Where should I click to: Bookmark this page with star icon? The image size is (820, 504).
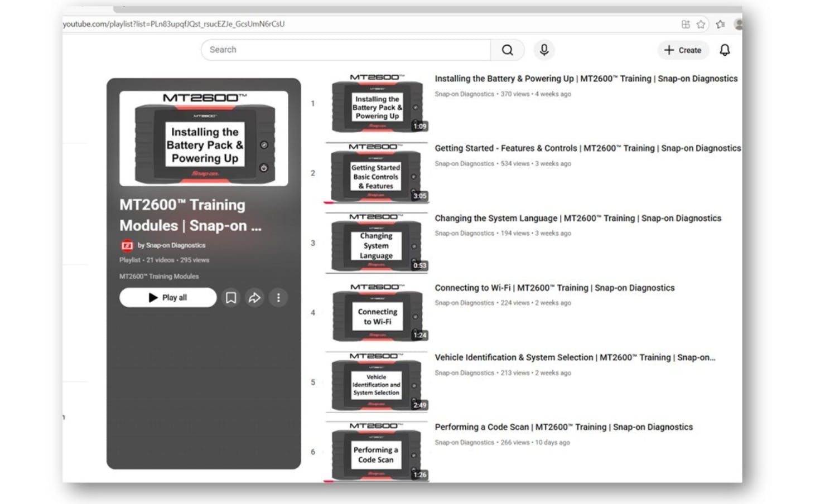(x=701, y=24)
